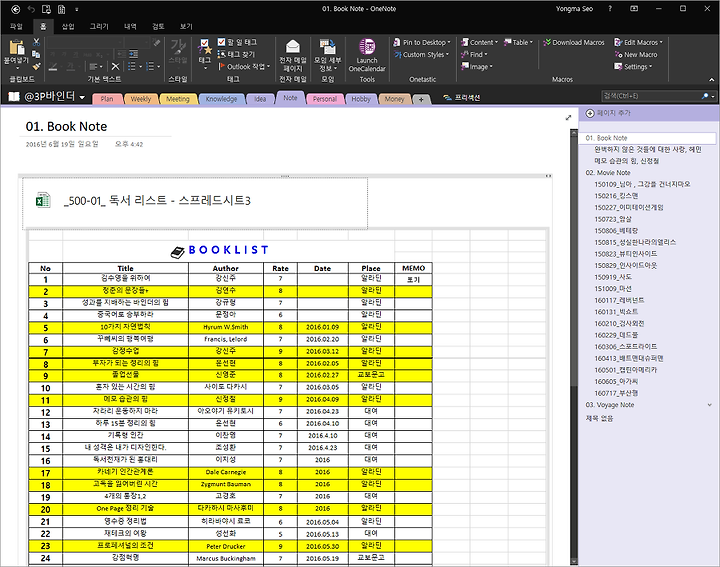Click the increase indent icon
Viewport: 720px width, 567px height.
pyautogui.click(x=133, y=54)
